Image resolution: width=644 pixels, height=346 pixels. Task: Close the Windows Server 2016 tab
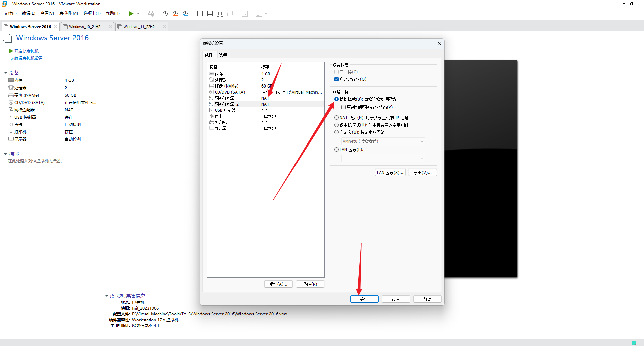[56, 27]
